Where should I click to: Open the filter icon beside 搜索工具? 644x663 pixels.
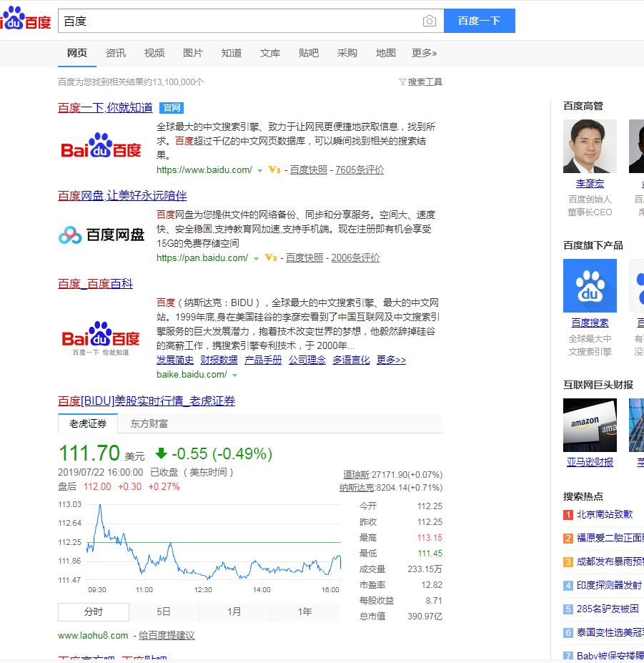[x=402, y=82]
